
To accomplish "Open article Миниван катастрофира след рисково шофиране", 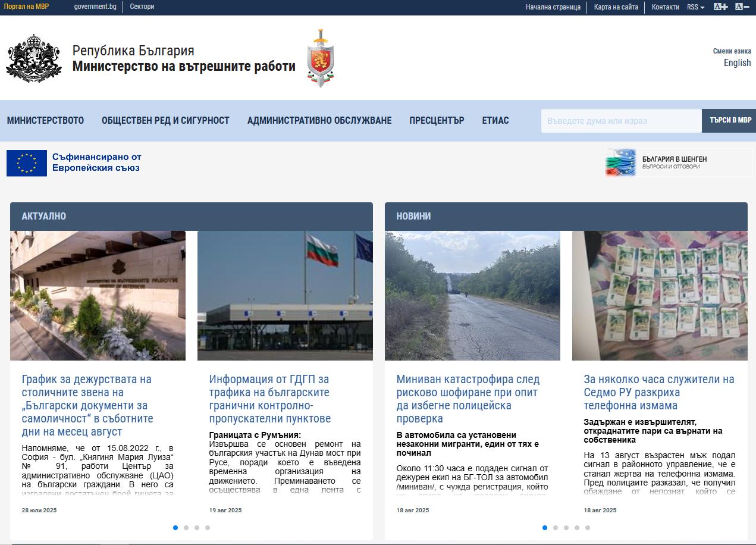I will tap(468, 399).
